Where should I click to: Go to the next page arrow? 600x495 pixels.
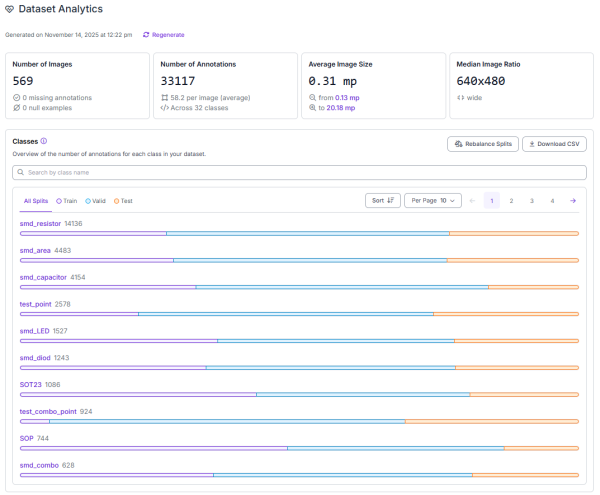pyautogui.click(x=573, y=200)
